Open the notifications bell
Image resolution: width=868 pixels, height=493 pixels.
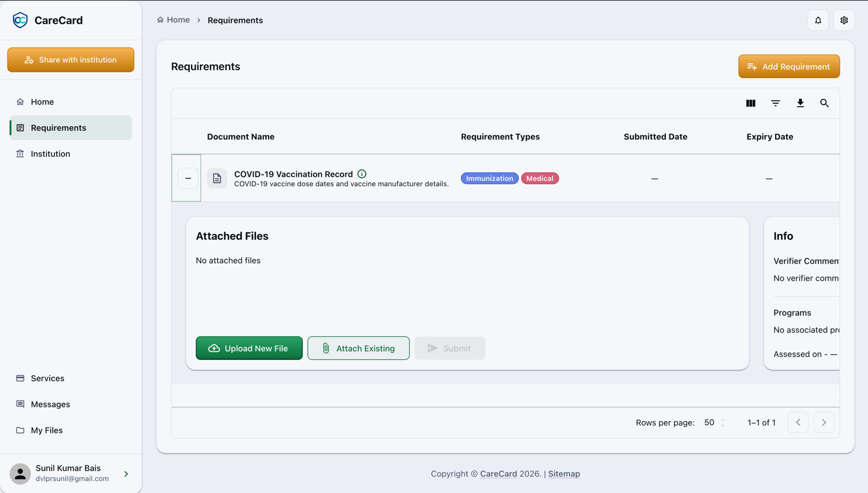(818, 20)
